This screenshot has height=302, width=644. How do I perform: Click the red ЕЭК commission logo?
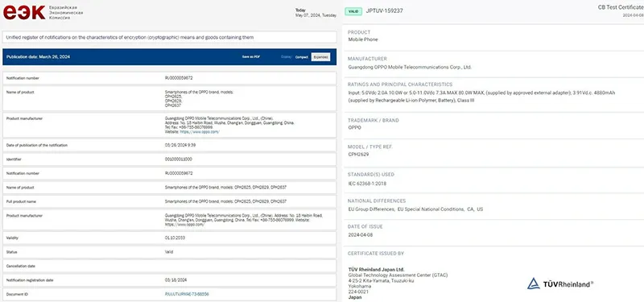point(24,12)
